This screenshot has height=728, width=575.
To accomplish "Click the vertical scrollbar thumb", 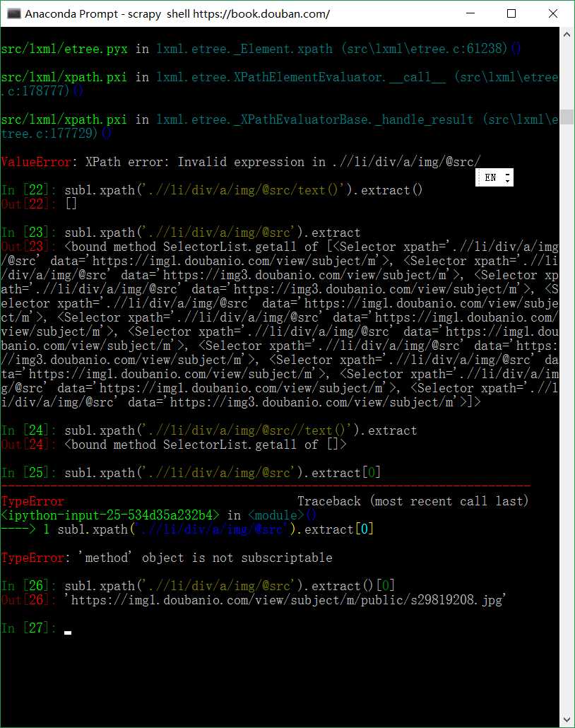I will [567, 117].
